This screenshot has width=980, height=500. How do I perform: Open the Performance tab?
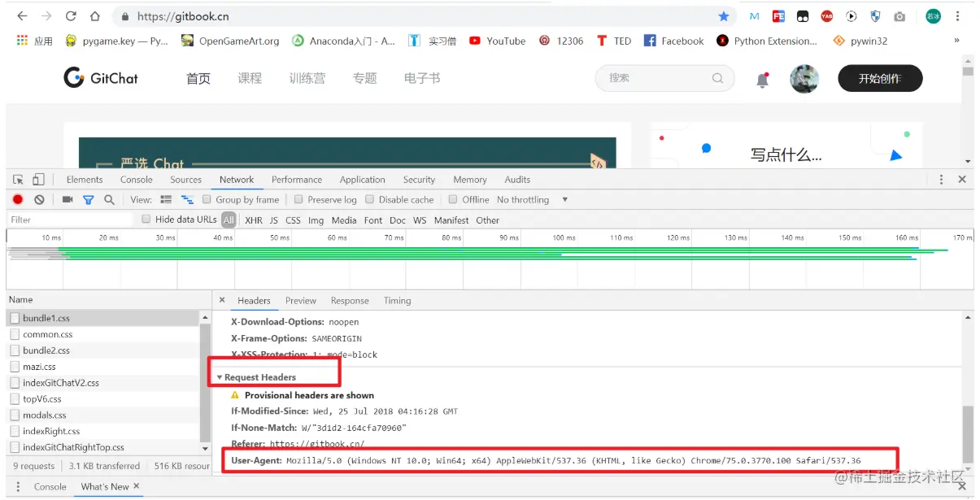[297, 180]
